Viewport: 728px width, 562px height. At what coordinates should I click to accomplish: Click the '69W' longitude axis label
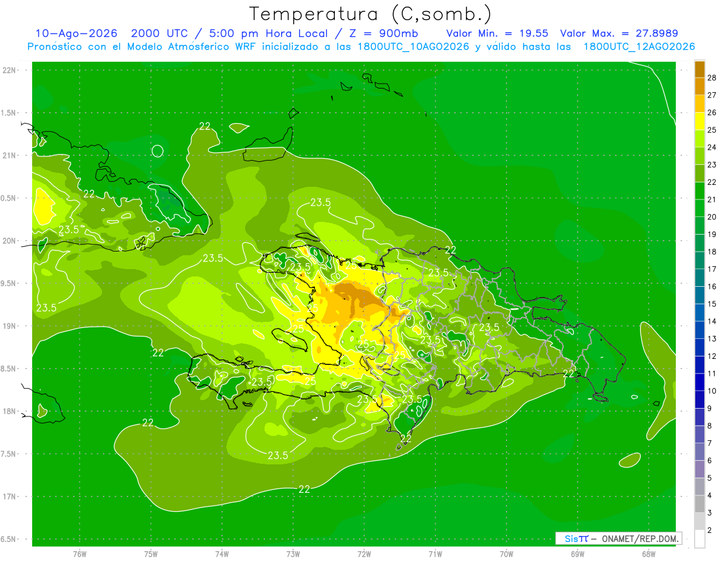[578, 554]
